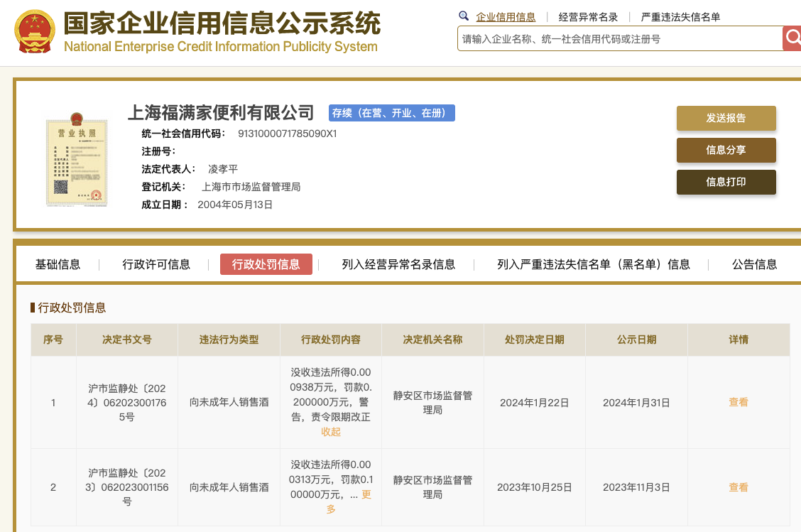Click the national emblem logo

click(x=35, y=32)
